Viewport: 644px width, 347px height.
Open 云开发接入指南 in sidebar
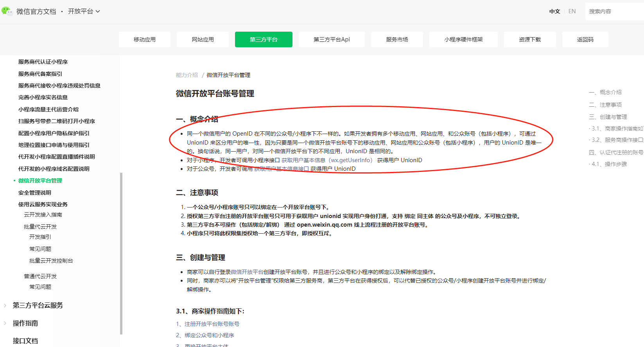pyautogui.click(x=43, y=215)
